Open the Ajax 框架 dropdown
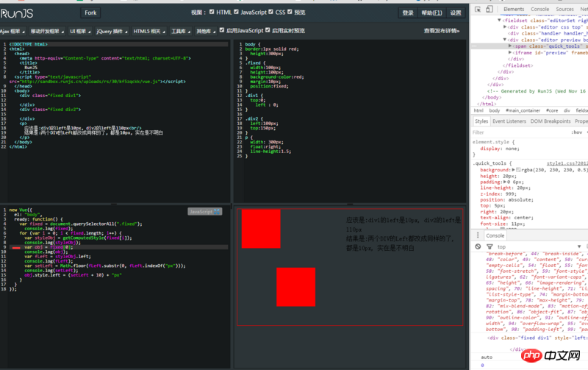Image resolution: width=588 pixels, height=370 pixels. (x=12, y=32)
